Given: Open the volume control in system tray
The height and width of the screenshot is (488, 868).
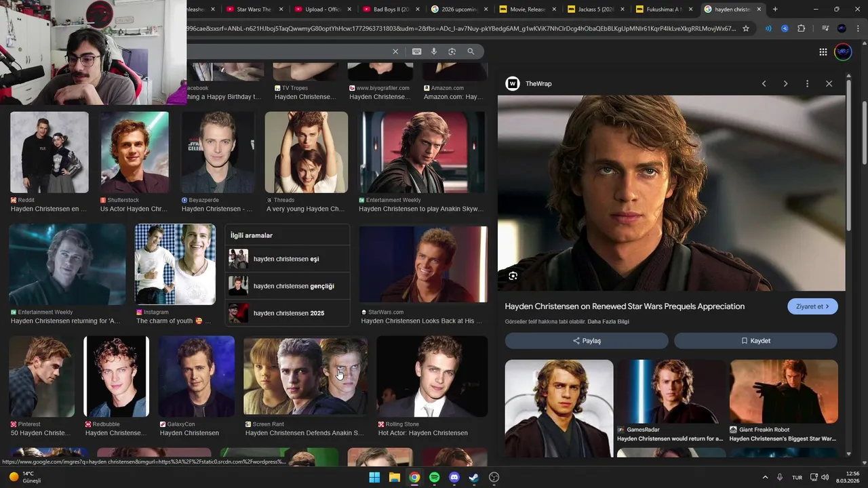Looking at the screenshot, I should click(x=825, y=477).
